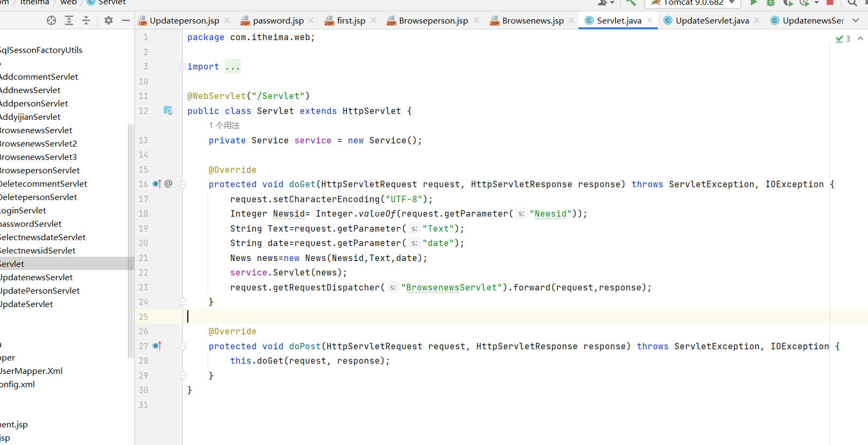Close the password.jsp tab

click(x=311, y=20)
